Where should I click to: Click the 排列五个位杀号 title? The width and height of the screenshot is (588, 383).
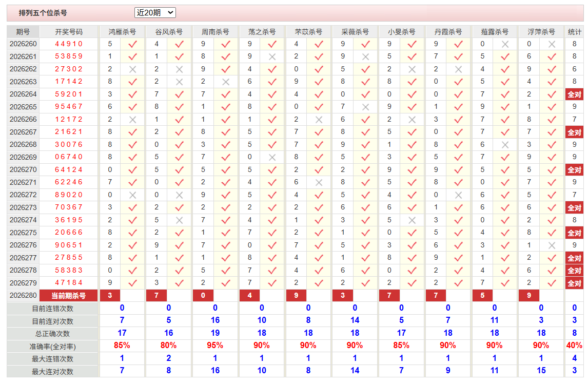[x=43, y=13]
